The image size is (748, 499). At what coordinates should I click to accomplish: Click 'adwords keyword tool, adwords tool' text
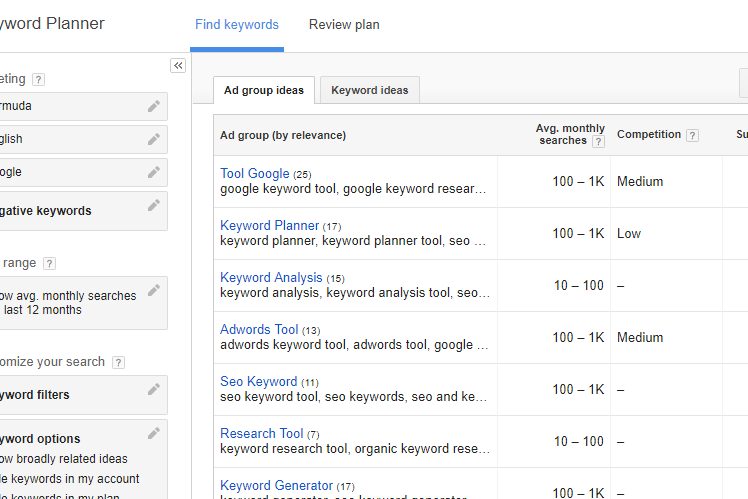(x=324, y=345)
